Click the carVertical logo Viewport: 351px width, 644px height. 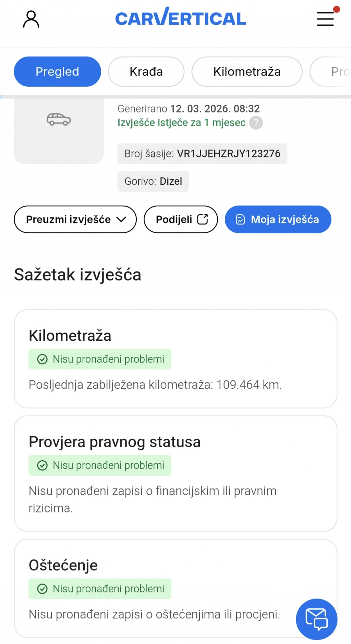(180, 18)
